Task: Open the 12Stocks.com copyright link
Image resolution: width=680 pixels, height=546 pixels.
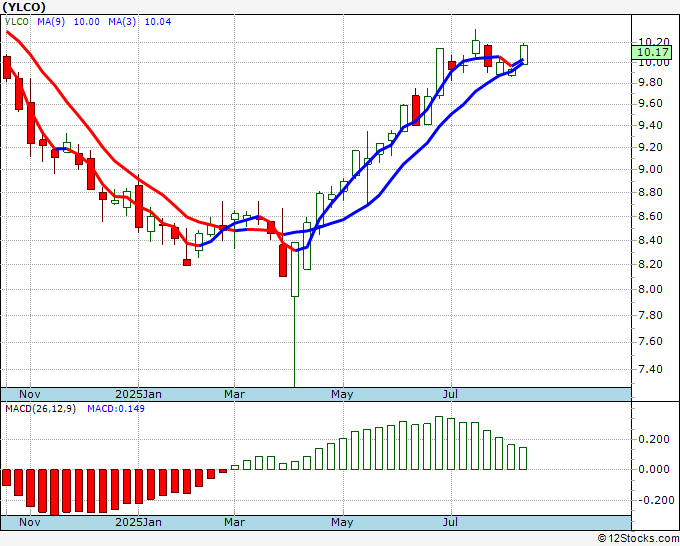Action: [638, 539]
